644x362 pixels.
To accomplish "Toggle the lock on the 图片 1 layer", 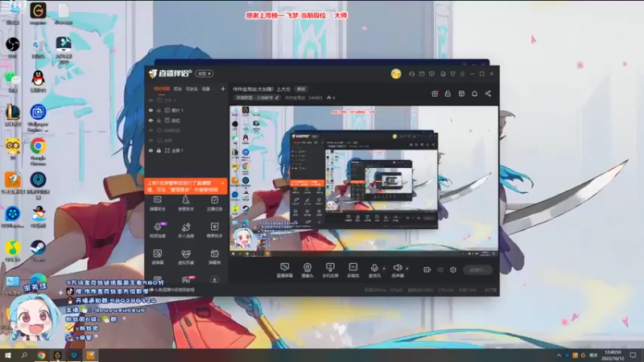I will [159, 110].
